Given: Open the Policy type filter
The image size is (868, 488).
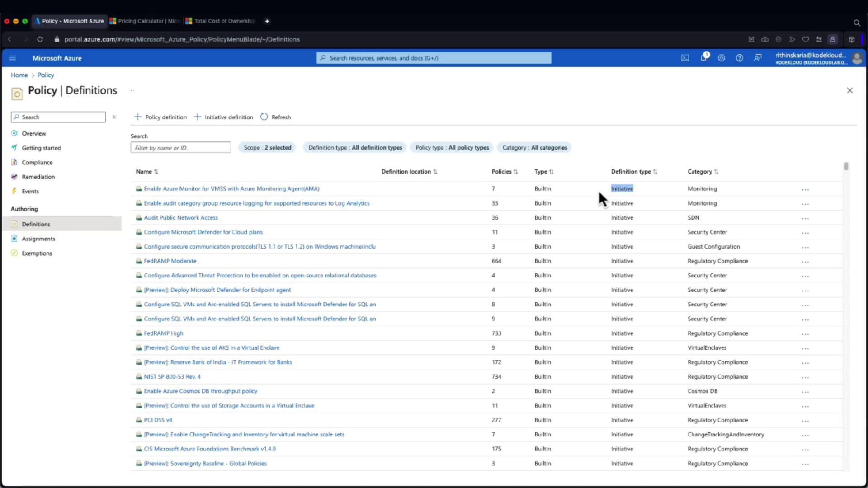Looking at the screenshot, I should click(452, 148).
